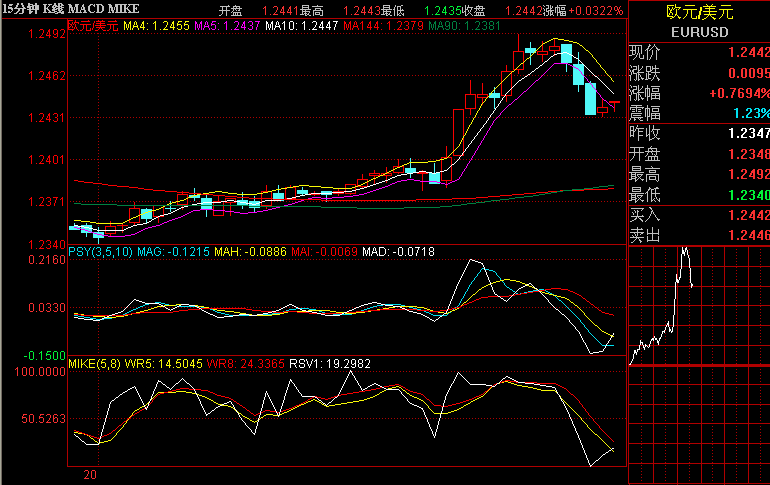Click the intraday mini trend chart
This screenshot has width=770, height=485.
[x=699, y=305]
